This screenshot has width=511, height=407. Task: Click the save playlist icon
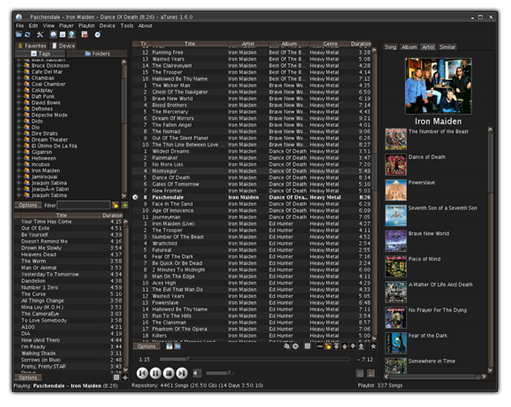point(169,346)
